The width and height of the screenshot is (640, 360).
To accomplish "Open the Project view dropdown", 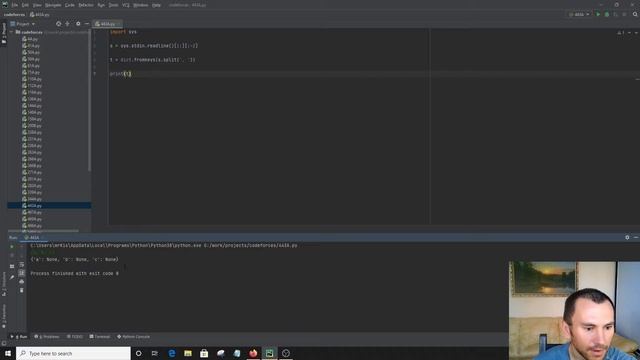I will tap(23, 24).
